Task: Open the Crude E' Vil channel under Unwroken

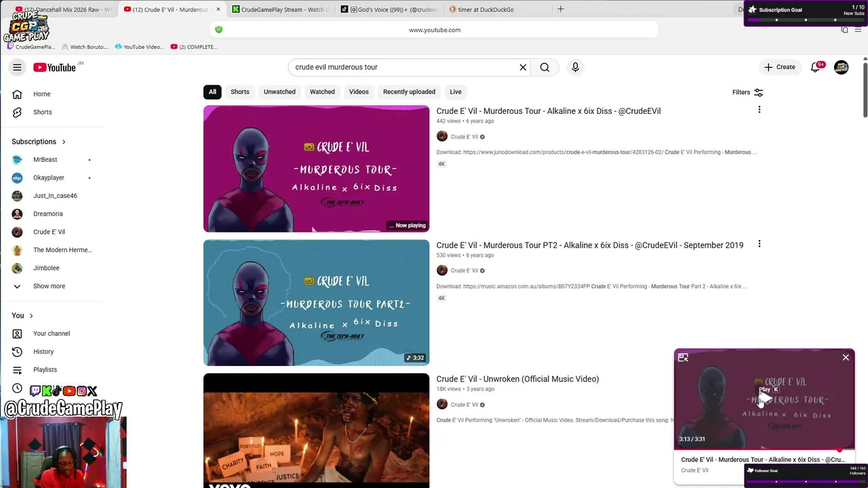Action: [464, 405]
